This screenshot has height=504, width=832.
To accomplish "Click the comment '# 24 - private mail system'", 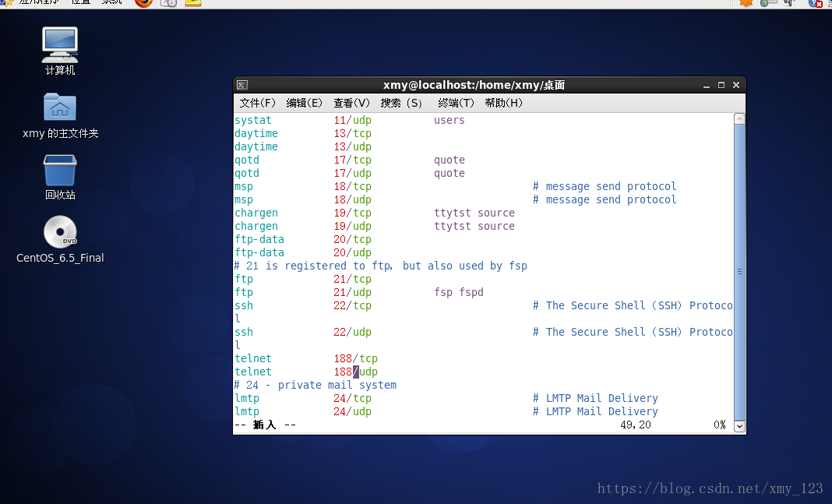I will 316,385.
